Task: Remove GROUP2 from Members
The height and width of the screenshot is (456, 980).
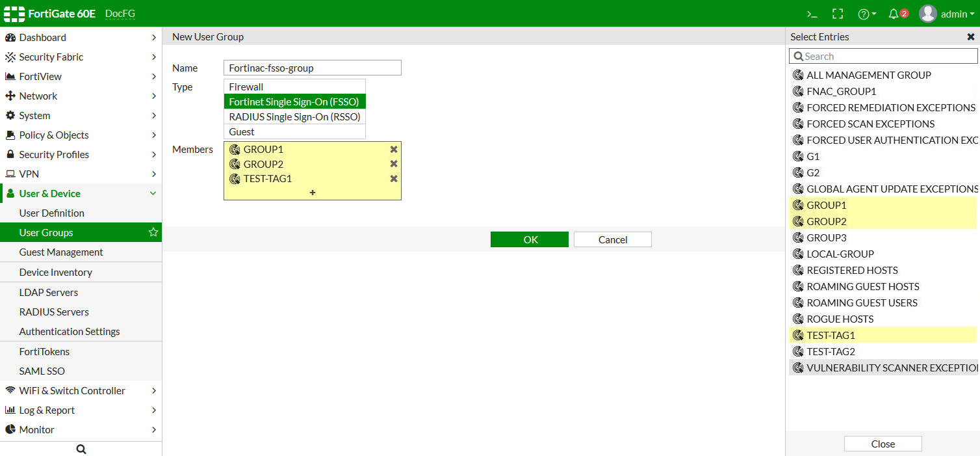Action: [x=394, y=164]
